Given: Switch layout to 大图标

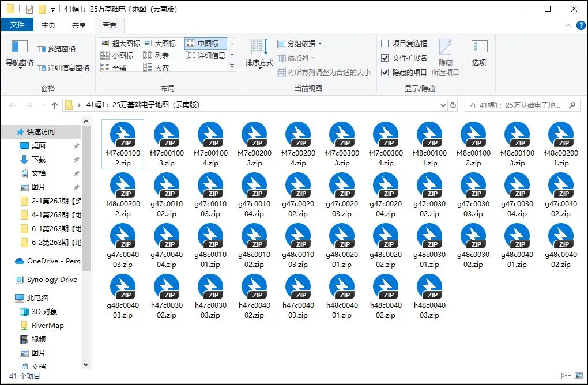Looking at the screenshot, I should click(160, 43).
